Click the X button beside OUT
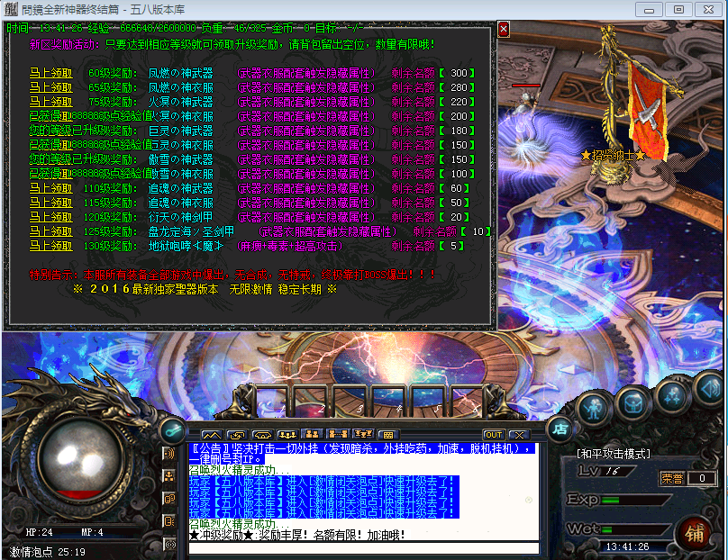728x560 pixels. 519,435
